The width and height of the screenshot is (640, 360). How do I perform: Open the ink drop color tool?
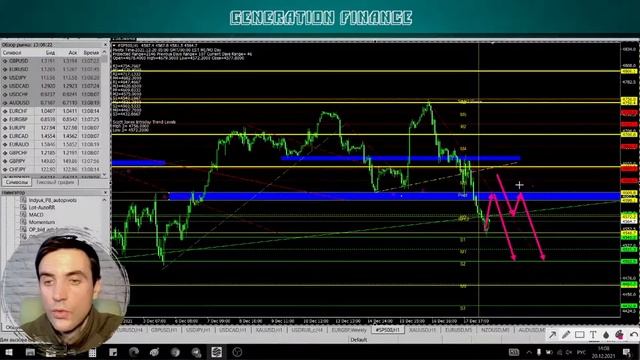606,335
